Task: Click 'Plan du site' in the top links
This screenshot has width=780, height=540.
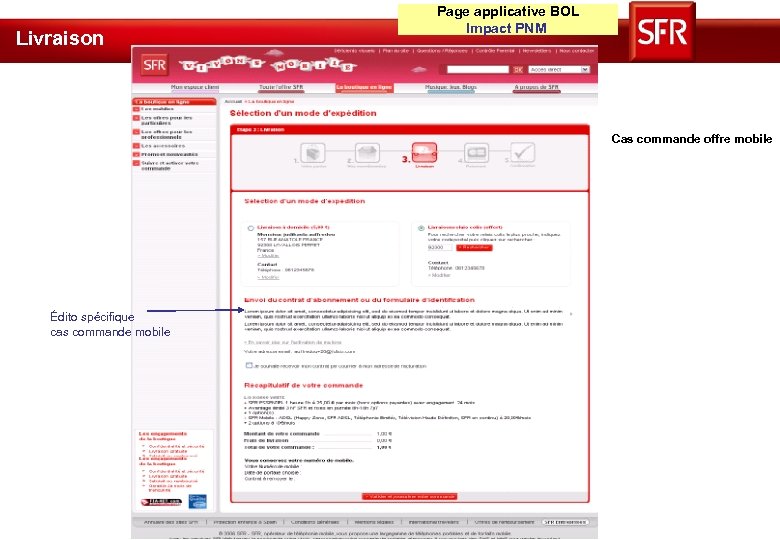Action: tap(395, 51)
